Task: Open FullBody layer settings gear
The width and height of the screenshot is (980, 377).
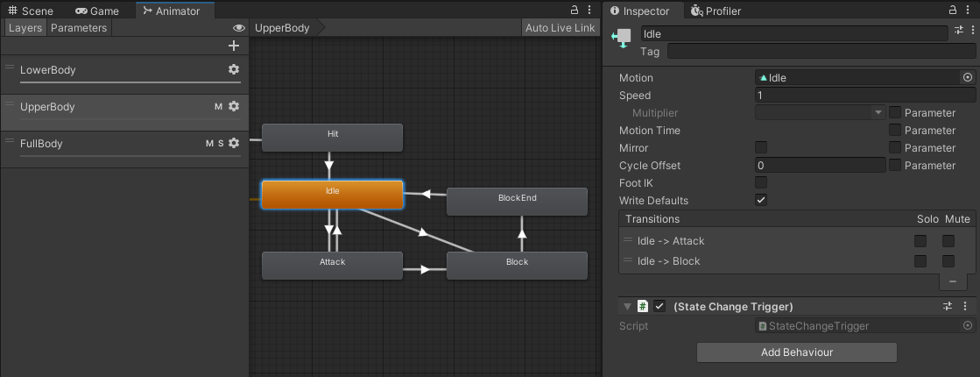Action: tap(234, 143)
